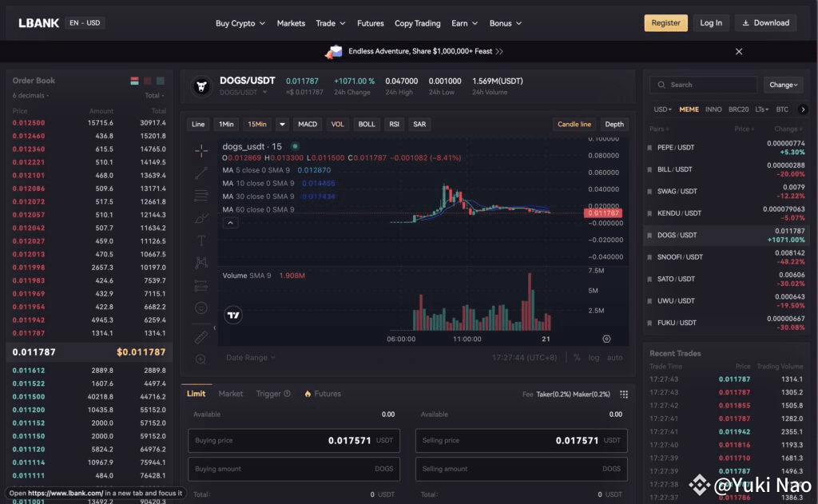
Task: Click the Register button
Action: (x=665, y=23)
